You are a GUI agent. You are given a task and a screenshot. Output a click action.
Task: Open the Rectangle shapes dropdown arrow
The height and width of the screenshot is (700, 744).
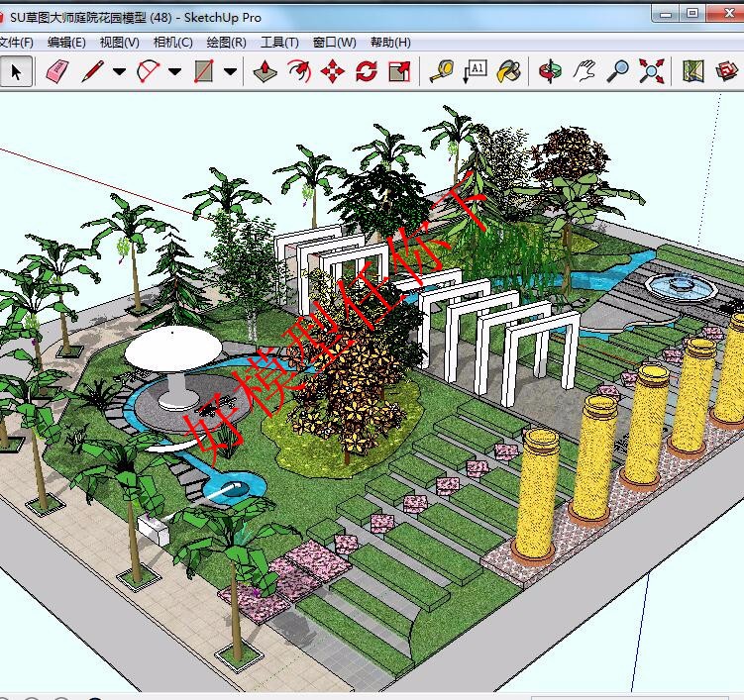[x=230, y=72]
